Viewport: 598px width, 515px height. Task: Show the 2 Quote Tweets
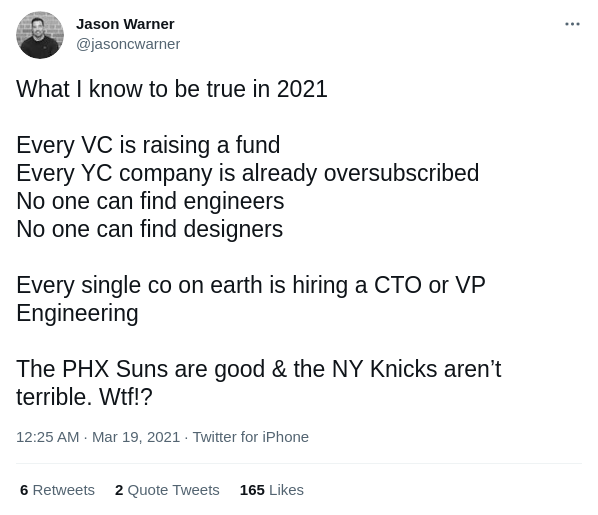167,490
